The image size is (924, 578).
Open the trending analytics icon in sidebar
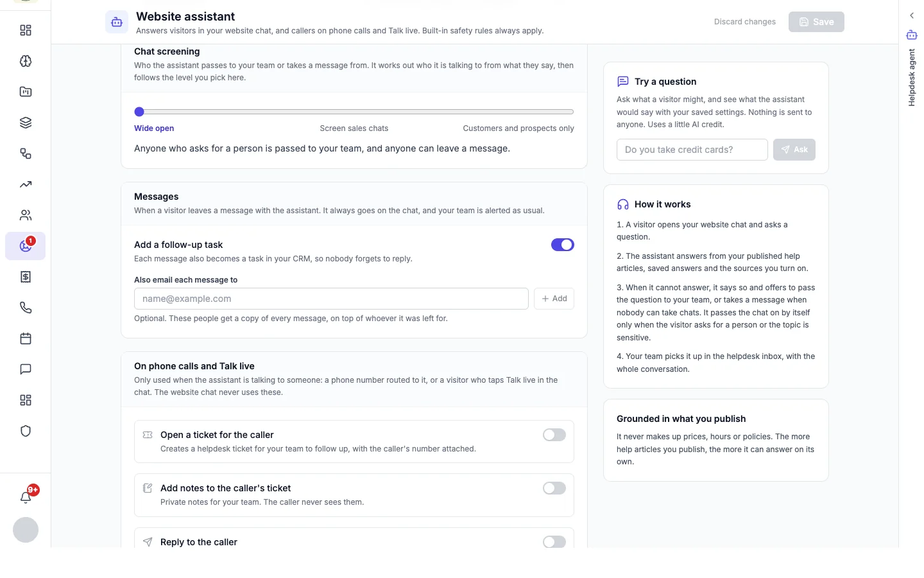26,184
